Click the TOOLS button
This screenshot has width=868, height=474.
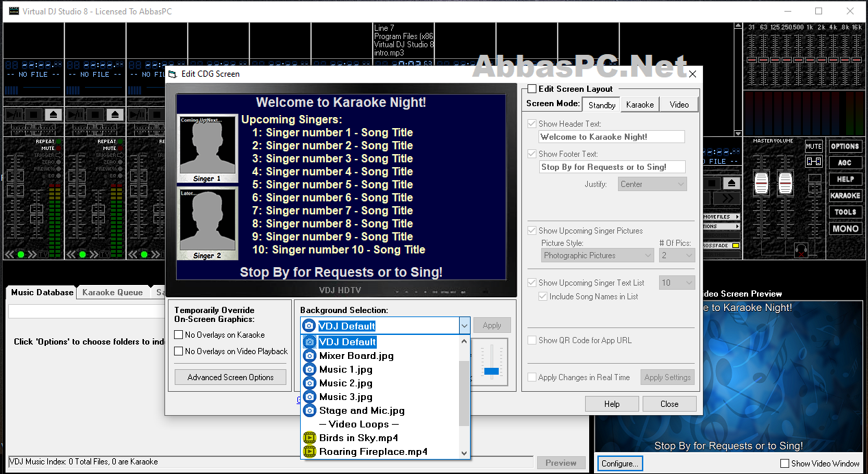point(845,212)
